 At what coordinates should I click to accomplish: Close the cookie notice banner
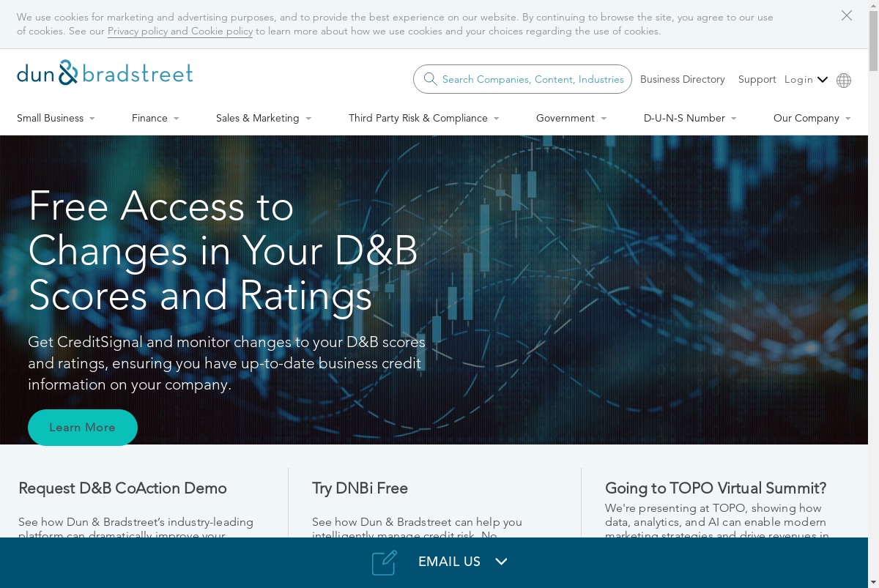847,15
